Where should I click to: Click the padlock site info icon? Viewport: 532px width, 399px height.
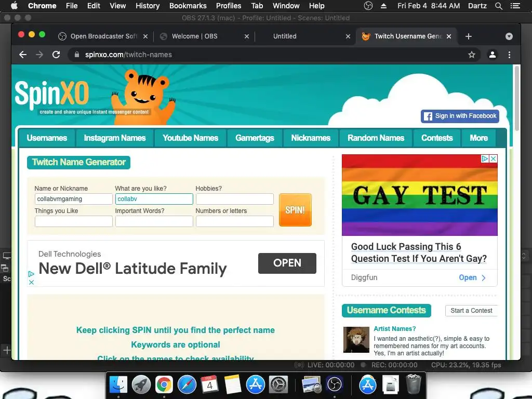tap(77, 55)
